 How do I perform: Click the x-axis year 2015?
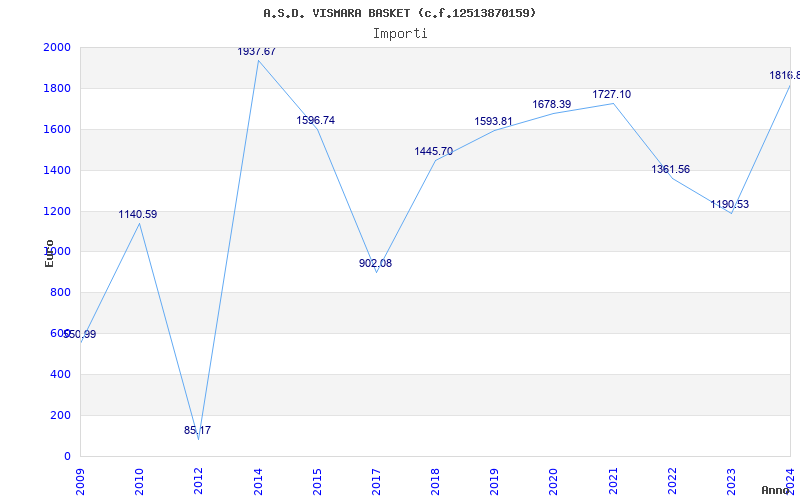click(x=317, y=482)
